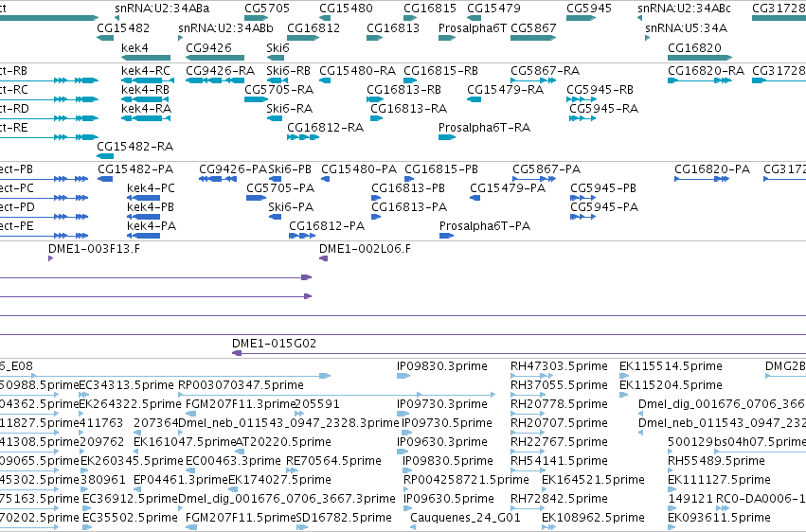Click the CG5705 gene label
This screenshot has height=532, width=806.
tap(267, 9)
